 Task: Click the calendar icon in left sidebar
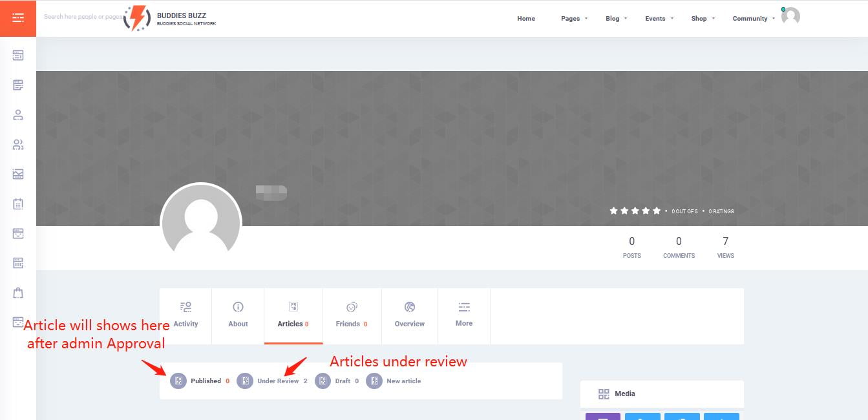[18, 204]
